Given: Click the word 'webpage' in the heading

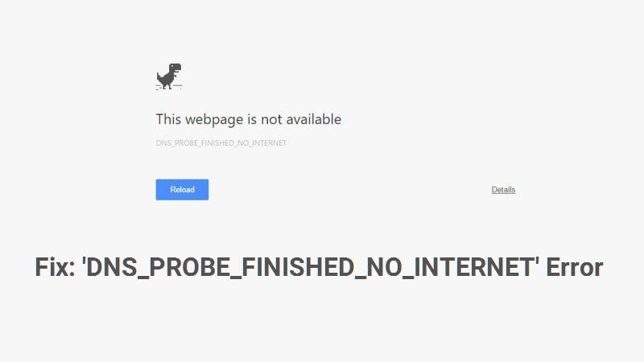Looking at the screenshot, I should coord(214,120).
